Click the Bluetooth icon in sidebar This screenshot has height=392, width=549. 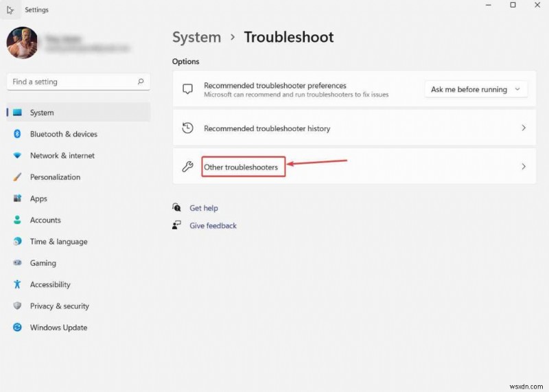pos(17,134)
